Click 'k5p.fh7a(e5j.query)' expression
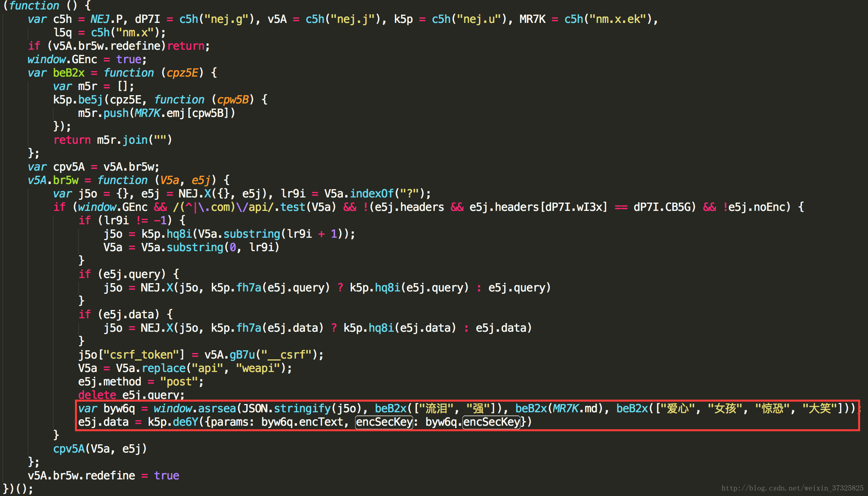The height and width of the screenshot is (496, 868). coord(270,288)
